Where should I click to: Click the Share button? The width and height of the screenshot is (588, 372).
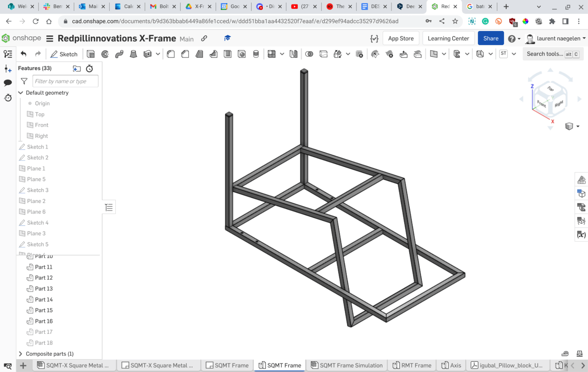point(491,38)
